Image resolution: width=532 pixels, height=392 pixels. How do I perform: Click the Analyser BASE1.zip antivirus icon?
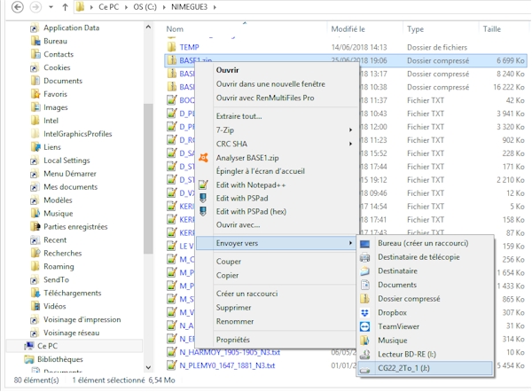click(x=204, y=157)
